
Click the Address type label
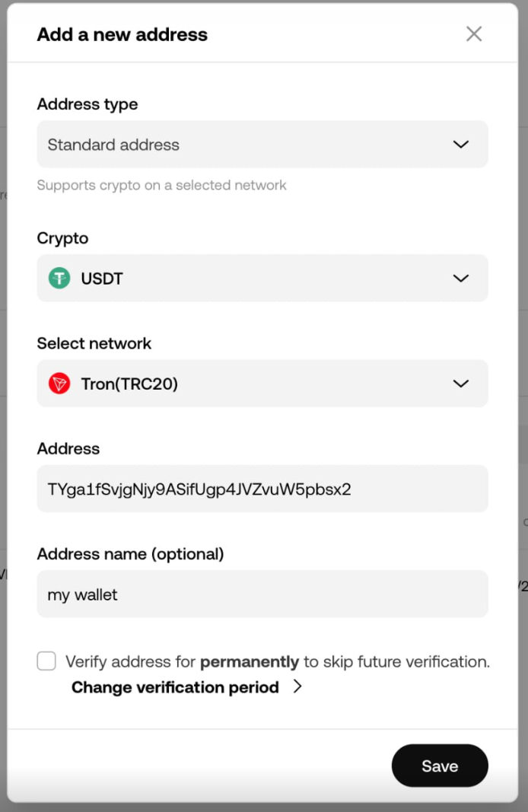pyautogui.click(x=87, y=104)
